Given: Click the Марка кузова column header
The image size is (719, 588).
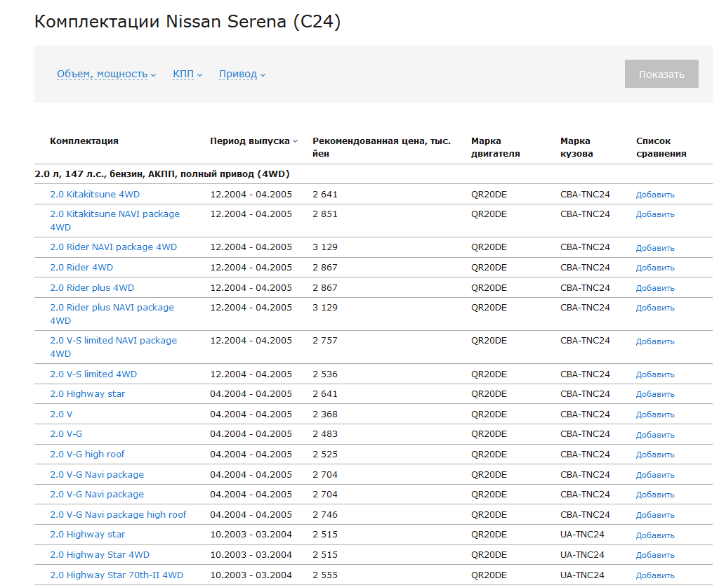Looking at the screenshot, I should pyautogui.click(x=576, y=148).
